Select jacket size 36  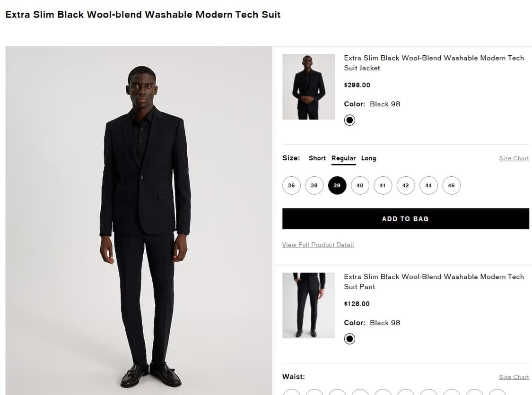click(291, 185)
